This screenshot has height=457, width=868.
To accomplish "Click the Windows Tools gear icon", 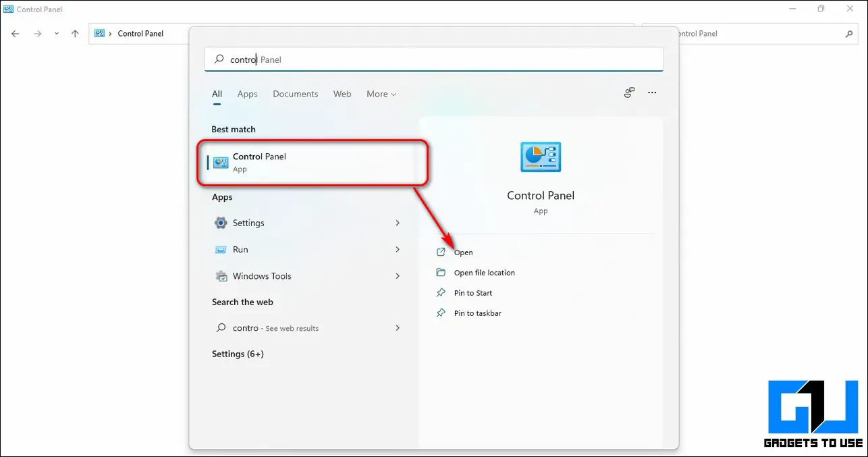I will pos(221,276).
